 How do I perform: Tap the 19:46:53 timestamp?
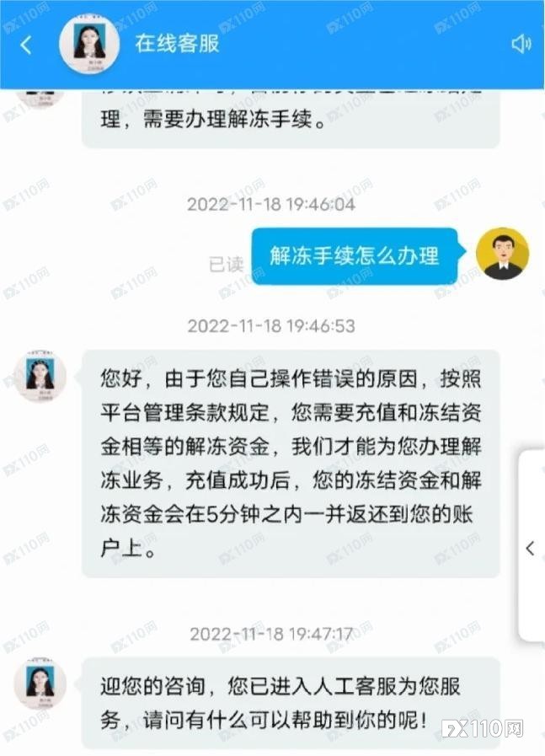[x=270, y=326]
